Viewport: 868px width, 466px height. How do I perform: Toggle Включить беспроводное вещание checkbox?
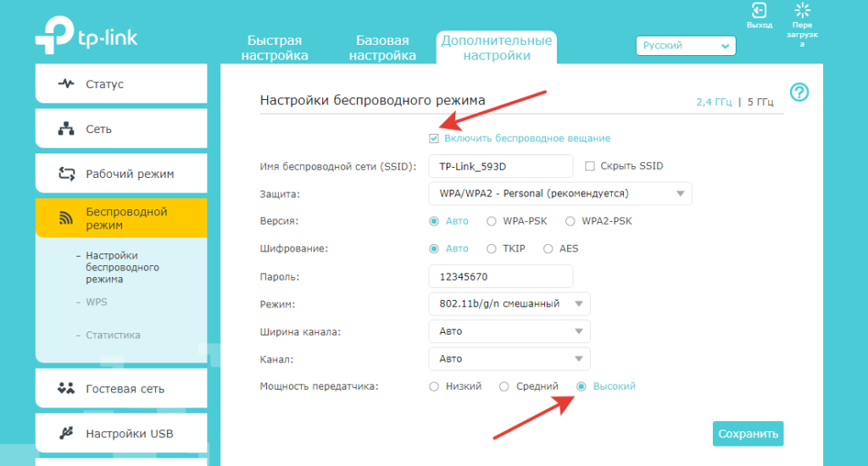tap(434, 138)
